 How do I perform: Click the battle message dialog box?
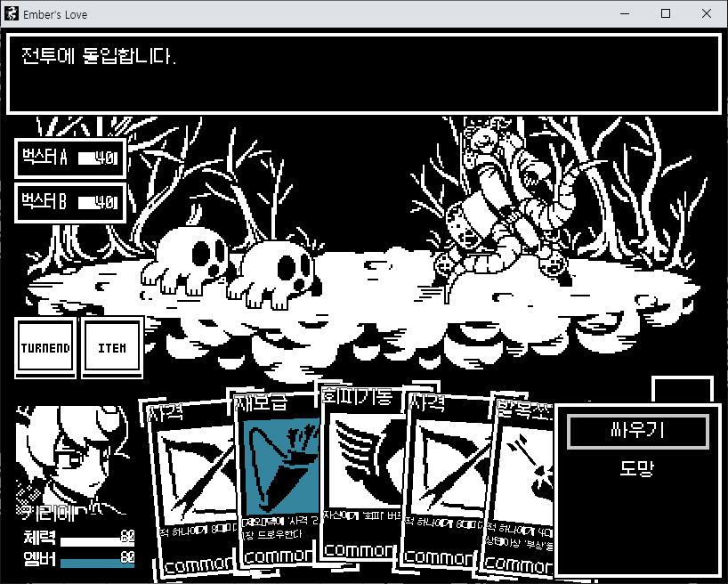pos(363,75)
